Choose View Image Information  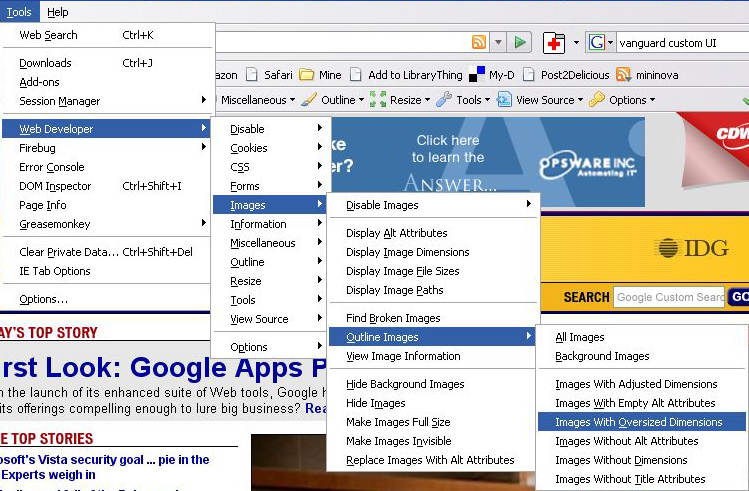433,356
